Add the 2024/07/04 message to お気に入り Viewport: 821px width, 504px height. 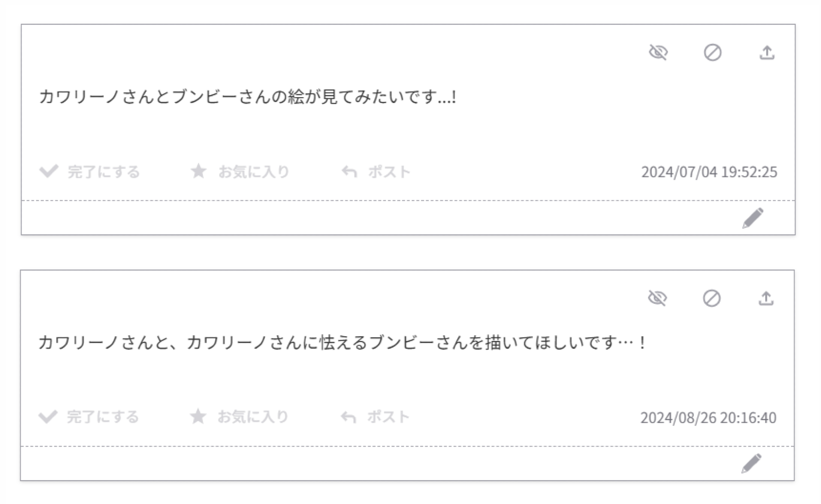240,172
